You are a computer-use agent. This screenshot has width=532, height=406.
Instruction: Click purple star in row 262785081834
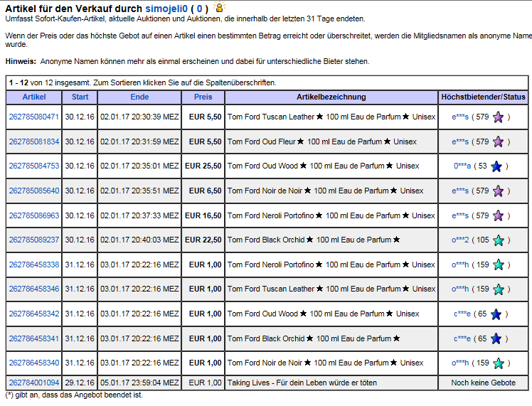[x=498, y=141]
